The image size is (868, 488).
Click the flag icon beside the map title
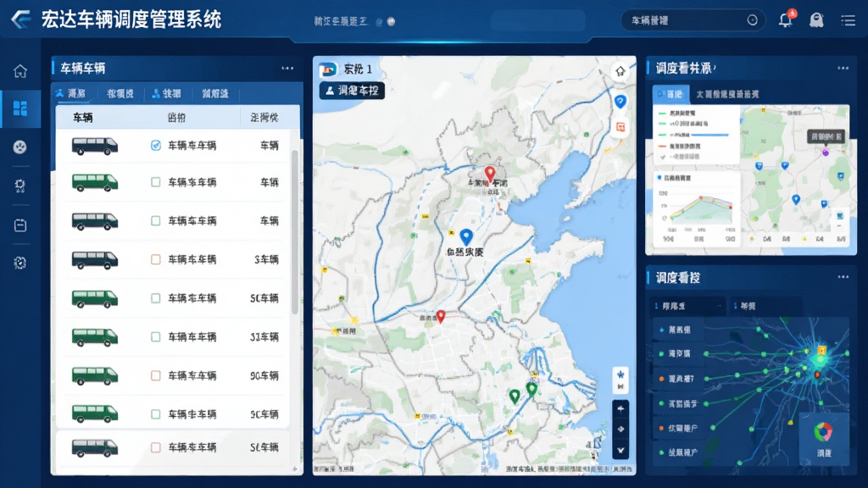(x=328, y=69)
